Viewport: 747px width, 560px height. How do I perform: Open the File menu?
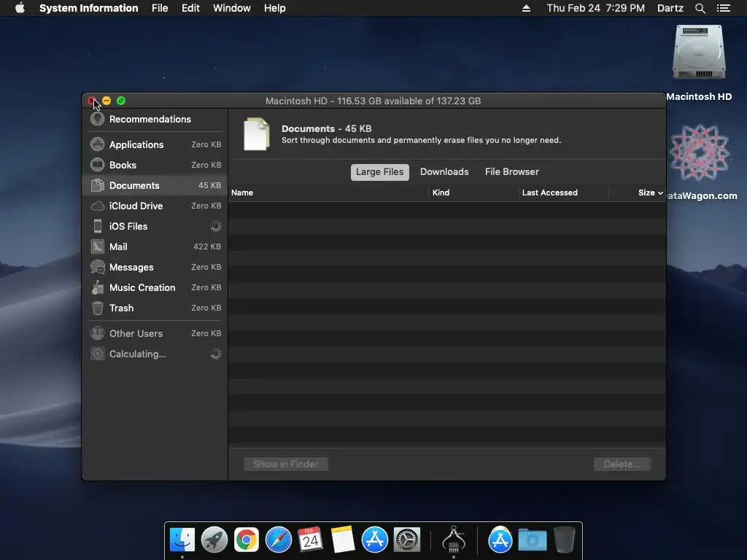[160, 8]
